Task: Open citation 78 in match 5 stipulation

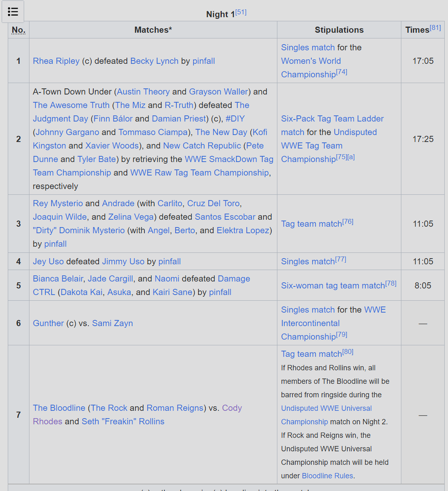Action: click(391, 284)
